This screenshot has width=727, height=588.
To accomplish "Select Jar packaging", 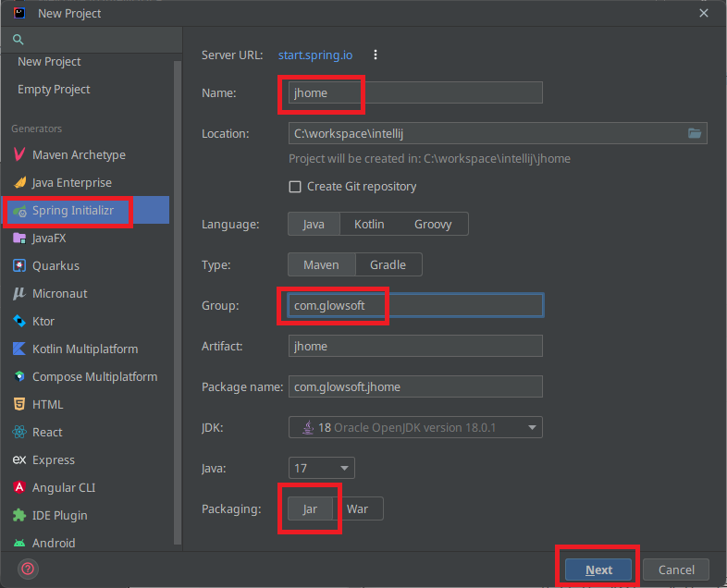I will pos(310,508).
